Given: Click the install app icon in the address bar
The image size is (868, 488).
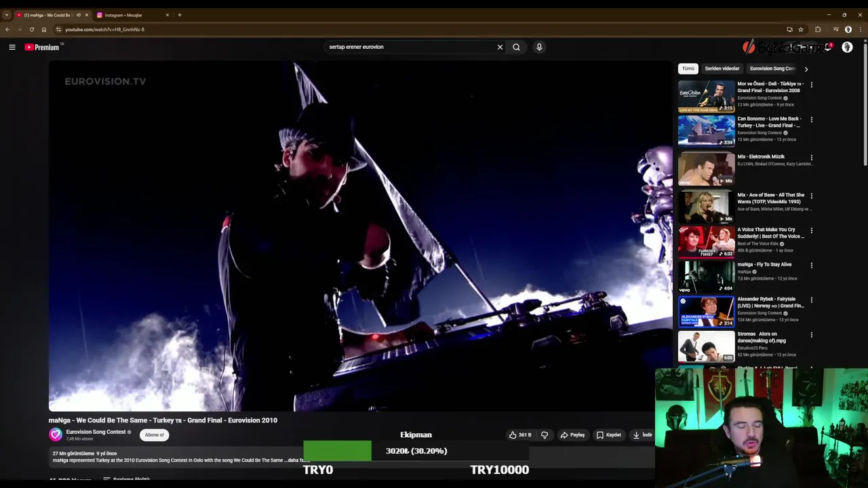Looking at the screenshot, I should pyautogui.click(x=789, y=29).
